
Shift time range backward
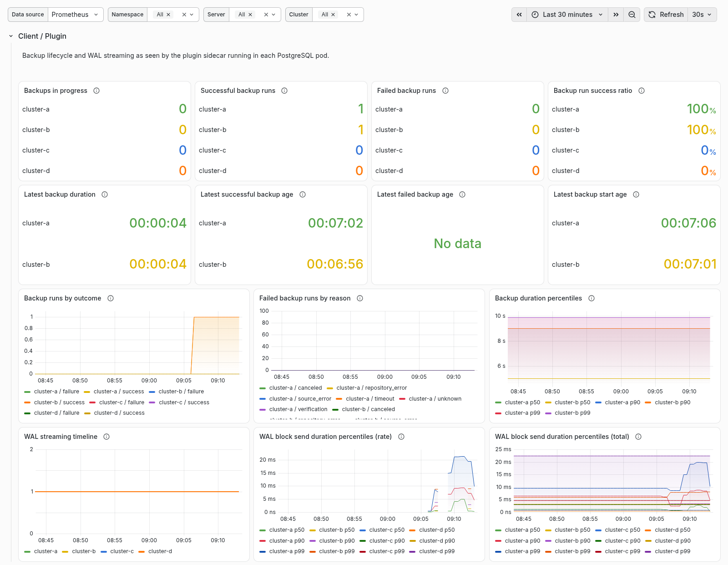tap(519, 15)
